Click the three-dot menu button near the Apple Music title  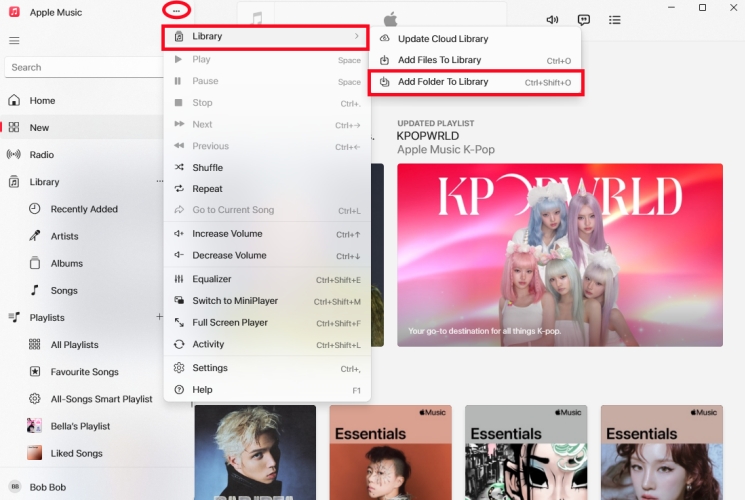(x=176, y=10)
